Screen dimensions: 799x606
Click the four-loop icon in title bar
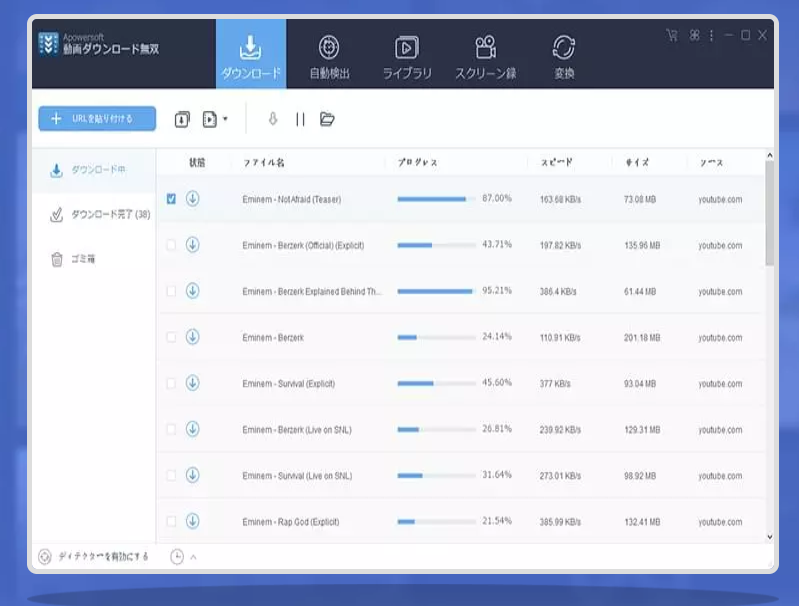click(x=695, y=35)
